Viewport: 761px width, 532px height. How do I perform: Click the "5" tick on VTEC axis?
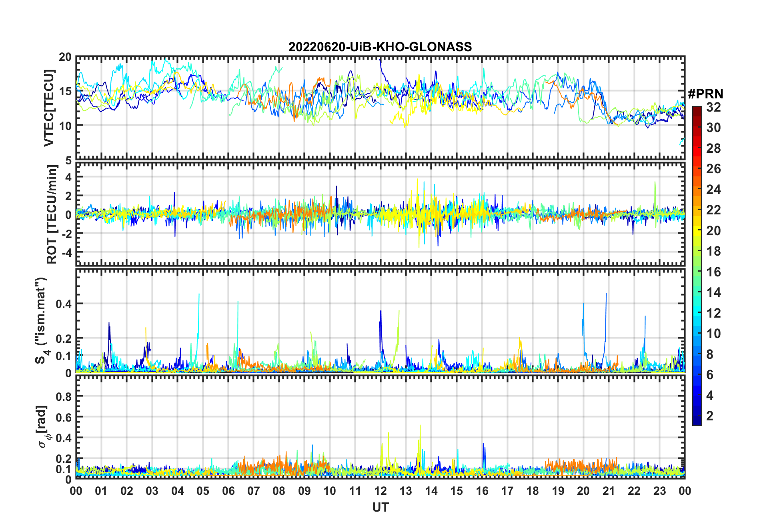pyautogui.click(x=69, y=161)
